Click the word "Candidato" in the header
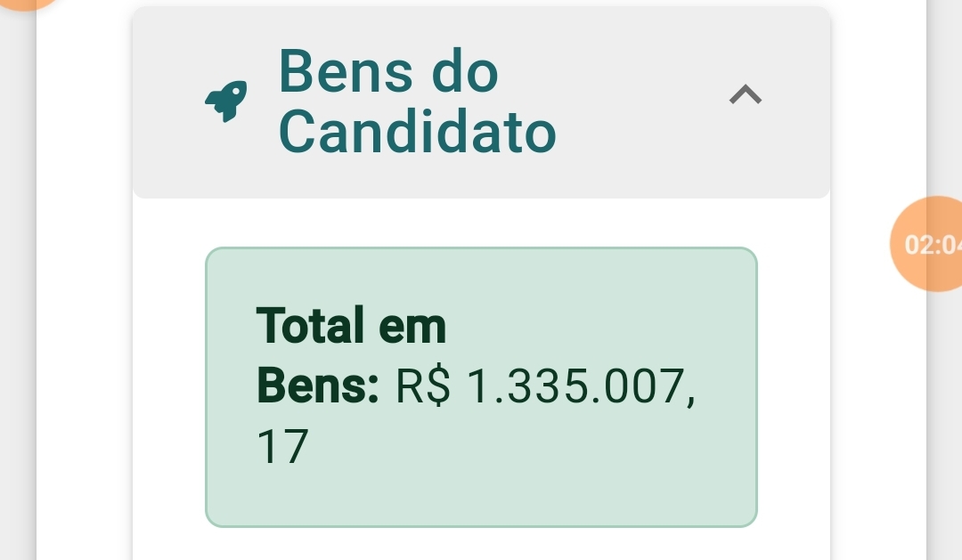Screen dimensions: 962x560 pyautogui.click(x=417, y=133)
